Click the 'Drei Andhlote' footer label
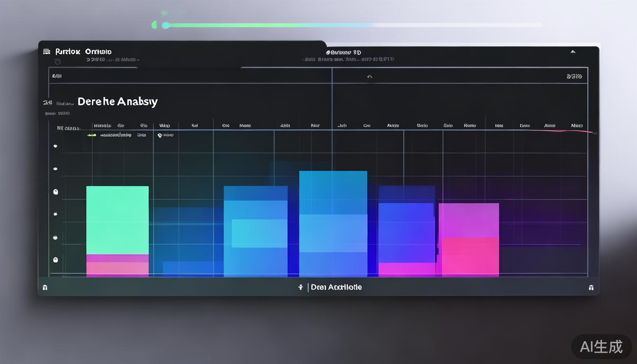Screen dimensions: 637x364 [336, 287]
